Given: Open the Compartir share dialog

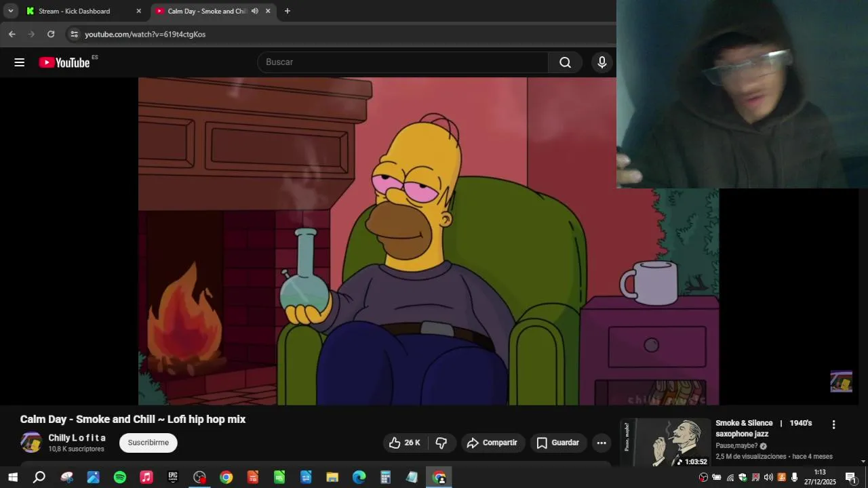Looking at the screenshot, I should click(x=493, y=443).
